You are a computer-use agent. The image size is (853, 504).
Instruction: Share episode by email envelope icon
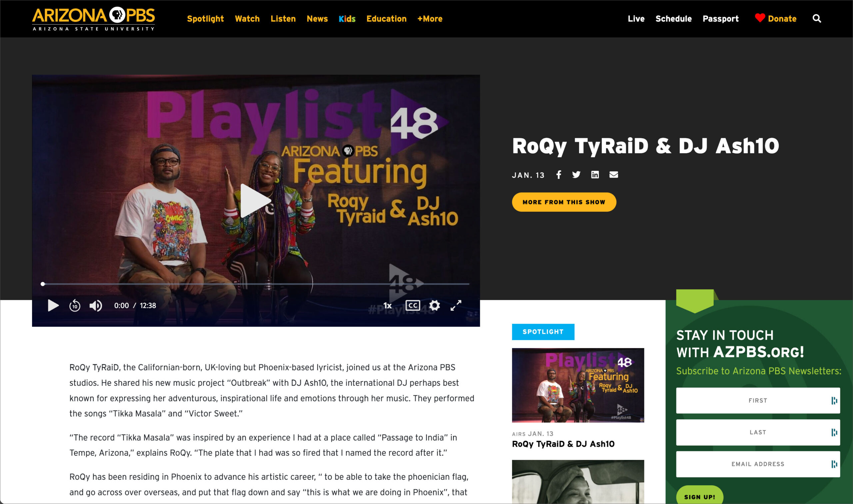(613, 175)
